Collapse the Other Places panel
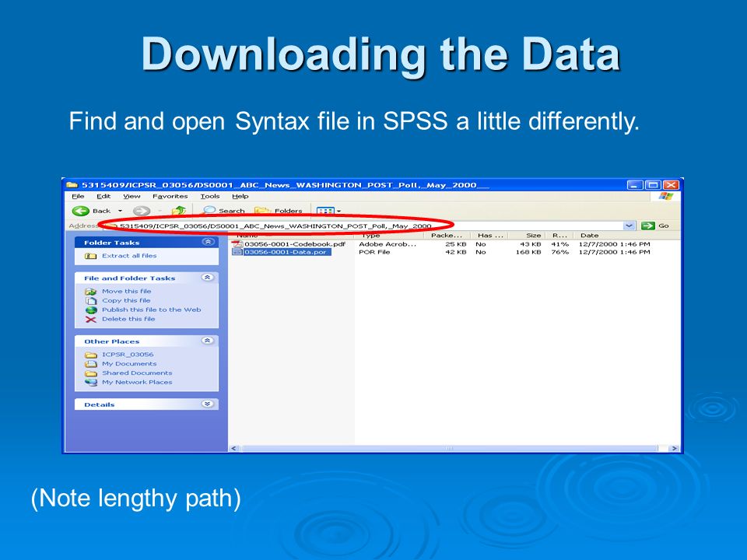This screenshot has width=747, height=560. (207, 341)
